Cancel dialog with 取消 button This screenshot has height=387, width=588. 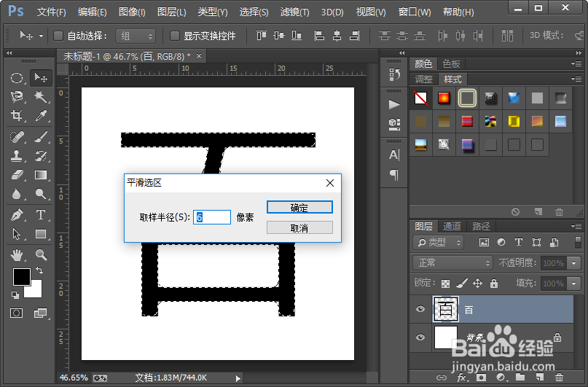pos(299,227)
